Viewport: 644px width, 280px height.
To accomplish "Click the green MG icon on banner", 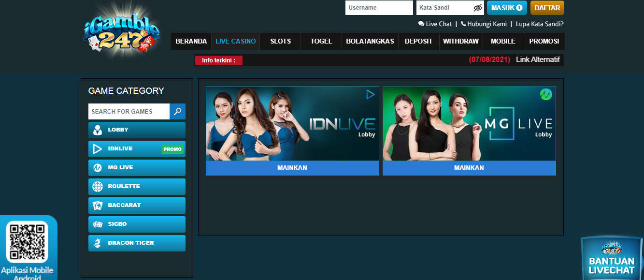I will pyautogui.click(x=546, y=94).
